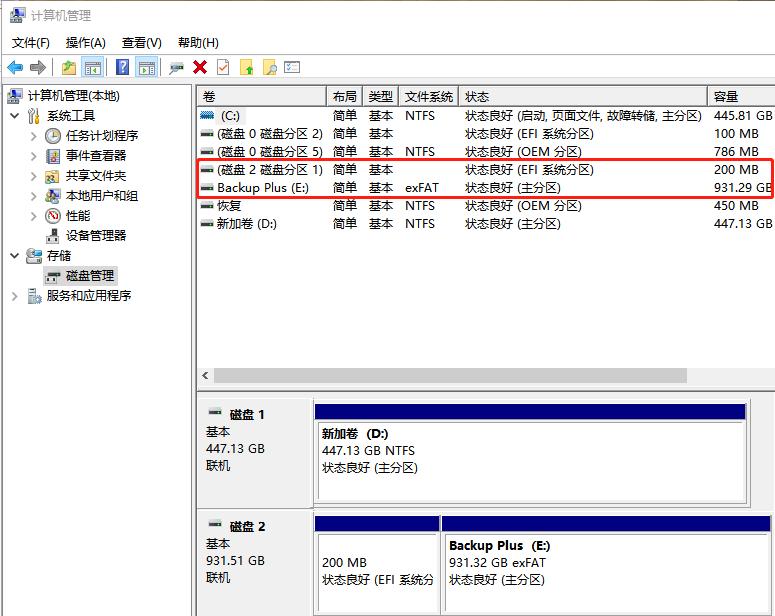Collapse the 系统工具 tree node
Viewport: 775px width, 616px height.
click(15, 116)
